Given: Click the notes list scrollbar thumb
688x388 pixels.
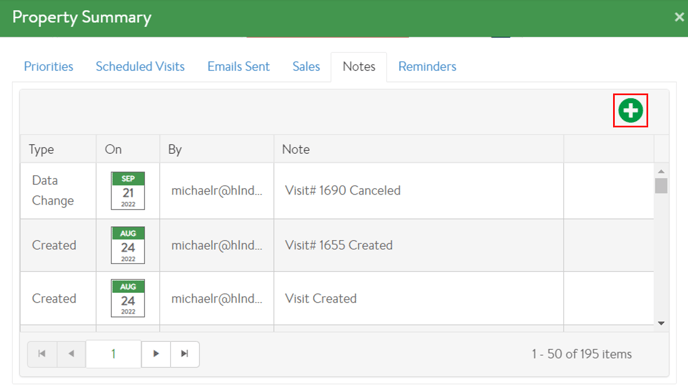Looking at the screenshot, I should point(661,186).
